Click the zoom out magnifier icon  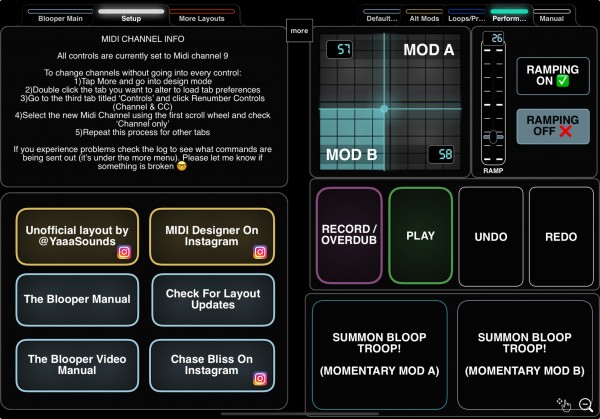pos(585,404)
